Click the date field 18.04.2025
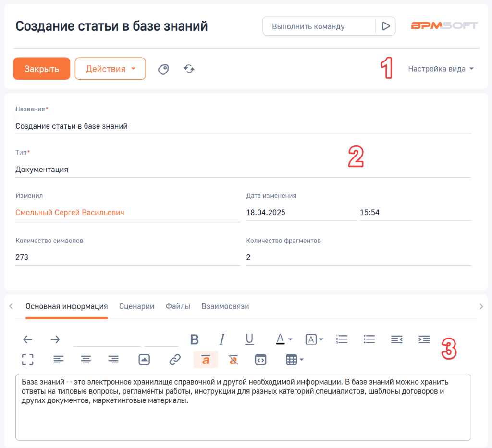 (x=302, y=213)
